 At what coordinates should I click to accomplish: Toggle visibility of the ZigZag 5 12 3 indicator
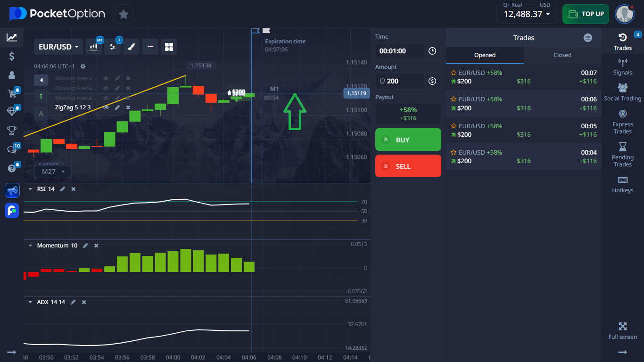tap(106, 107)
